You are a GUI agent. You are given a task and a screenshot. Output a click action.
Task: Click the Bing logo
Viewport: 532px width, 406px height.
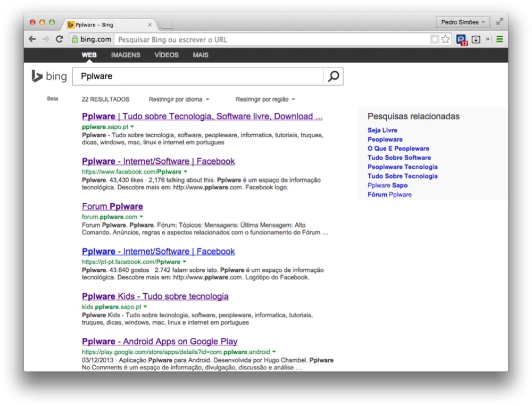(x=49, y=76)
